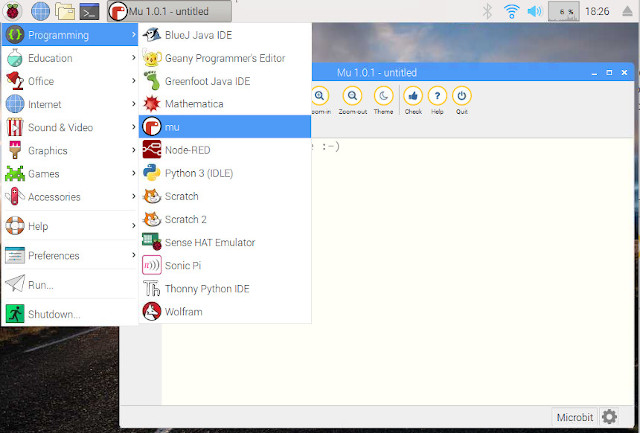
Task: Open the Graphics menu category
Action: pos(70,151)
